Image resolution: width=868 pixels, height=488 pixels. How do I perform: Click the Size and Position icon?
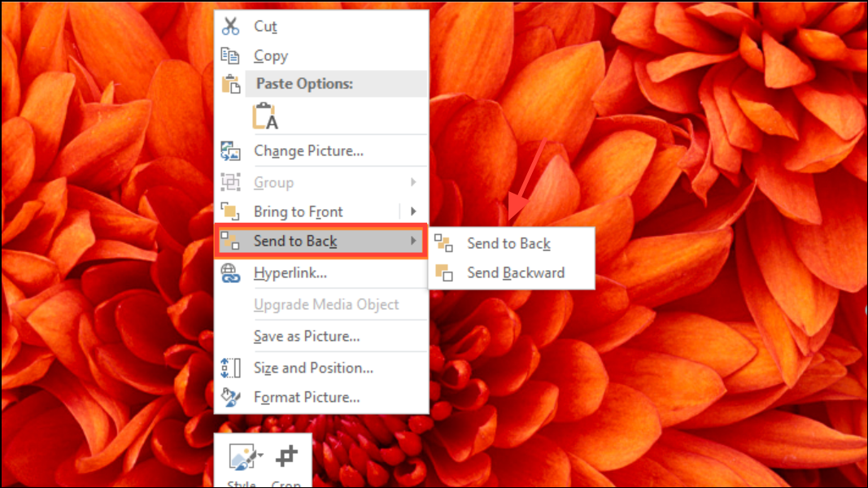tap(231, 368)
